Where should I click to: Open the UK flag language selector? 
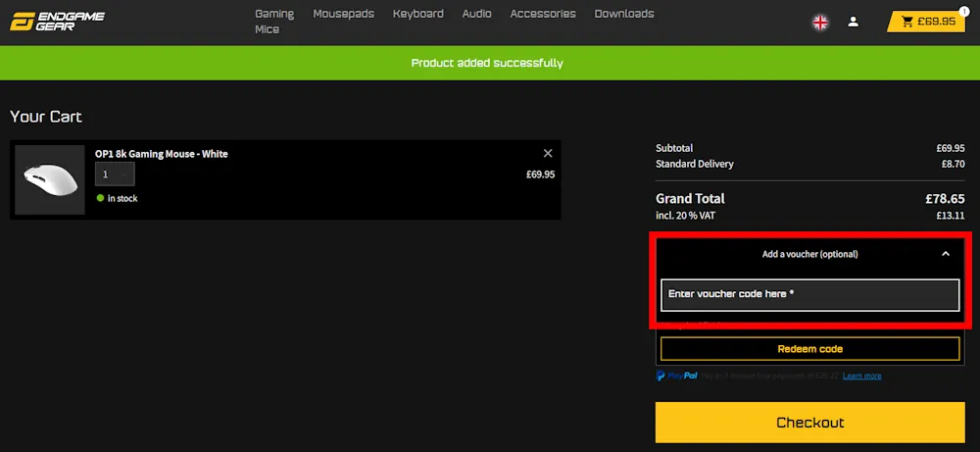coord(820,23)
